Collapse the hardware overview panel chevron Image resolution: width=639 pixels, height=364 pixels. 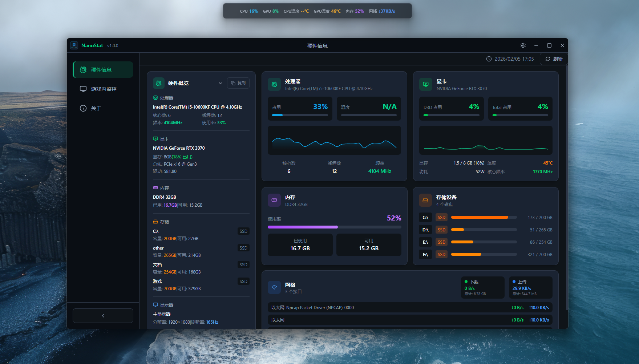(x=220, y=83)
